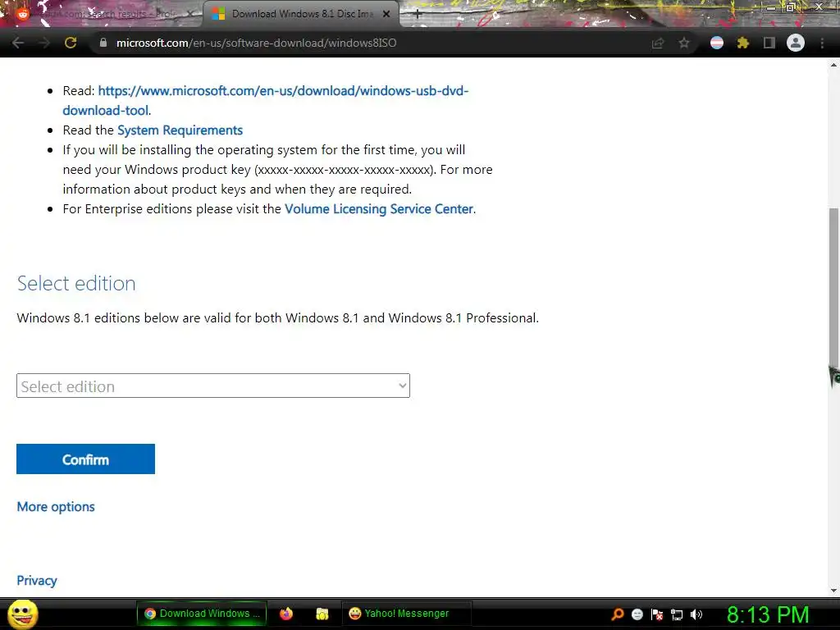Viewport: 840px width, 630px height.
Task: Click the white smiley tray icon
Action: [637, 614]
